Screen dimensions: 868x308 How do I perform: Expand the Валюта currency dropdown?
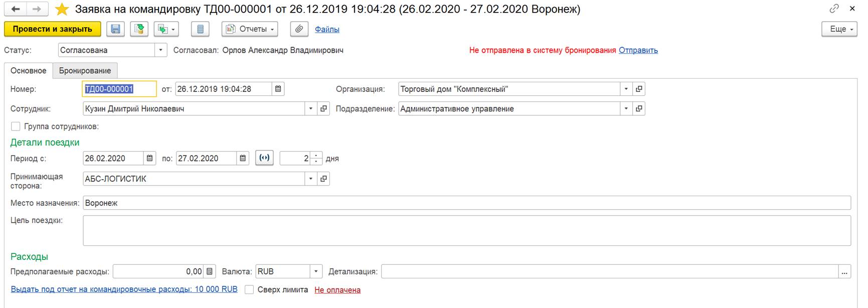pos(316,271)
